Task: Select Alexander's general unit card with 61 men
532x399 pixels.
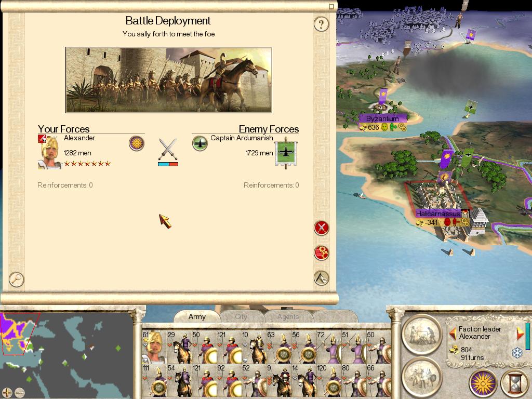Action: tap(154, 347)
